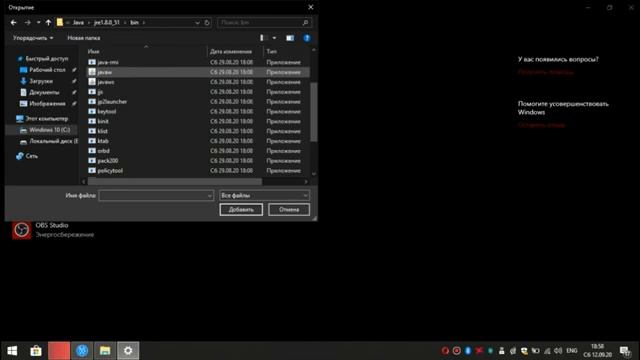Select the klist file name
This screenshot has width=640, height=360.
point(102,131)
